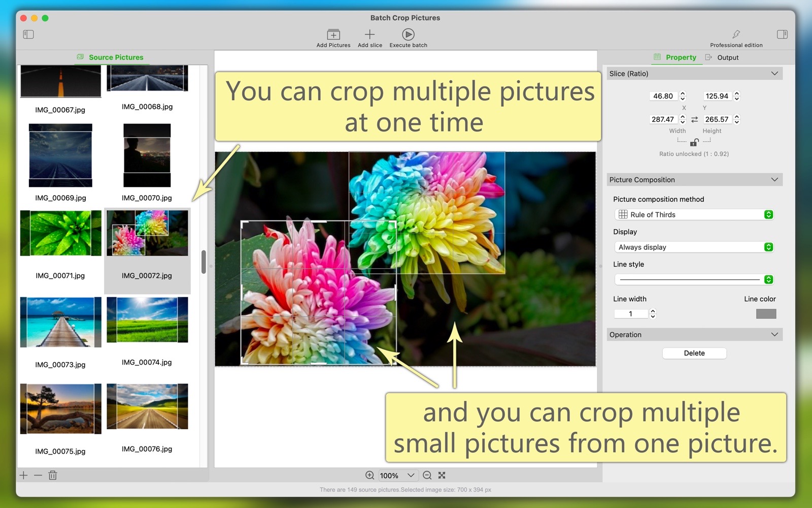Collapse the Slice (Ratio) section
Viewport: 812px width, 508px height.
[x=774, y=74]
